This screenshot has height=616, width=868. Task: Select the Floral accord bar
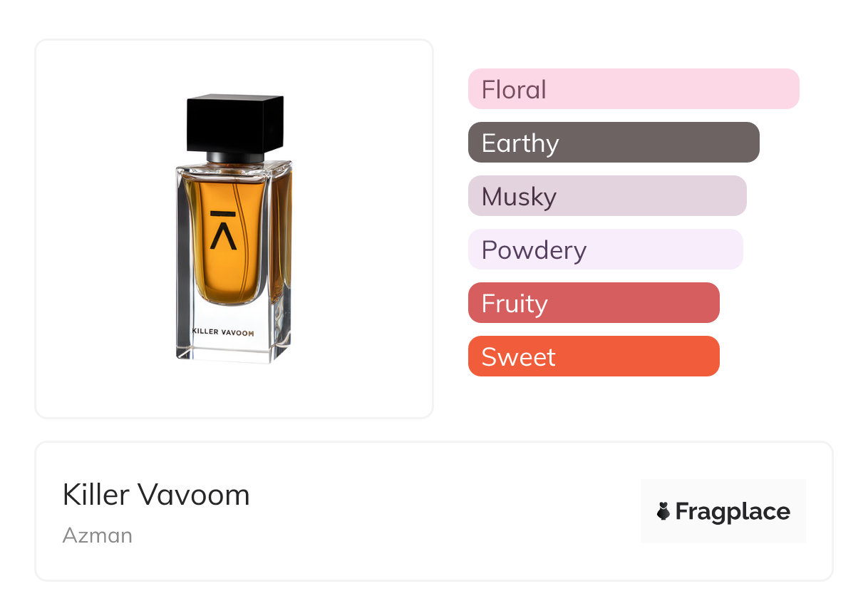pos(633,89)
